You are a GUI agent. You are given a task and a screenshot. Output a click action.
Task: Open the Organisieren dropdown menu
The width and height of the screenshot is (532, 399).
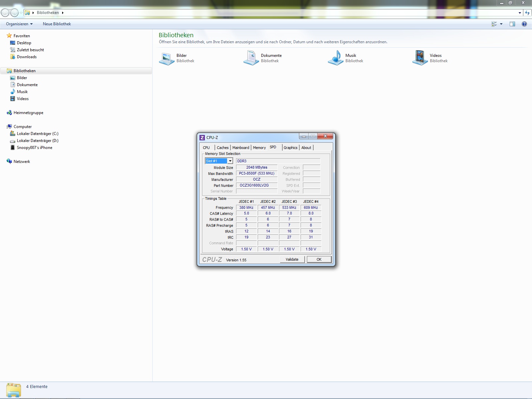coord(19,24)
